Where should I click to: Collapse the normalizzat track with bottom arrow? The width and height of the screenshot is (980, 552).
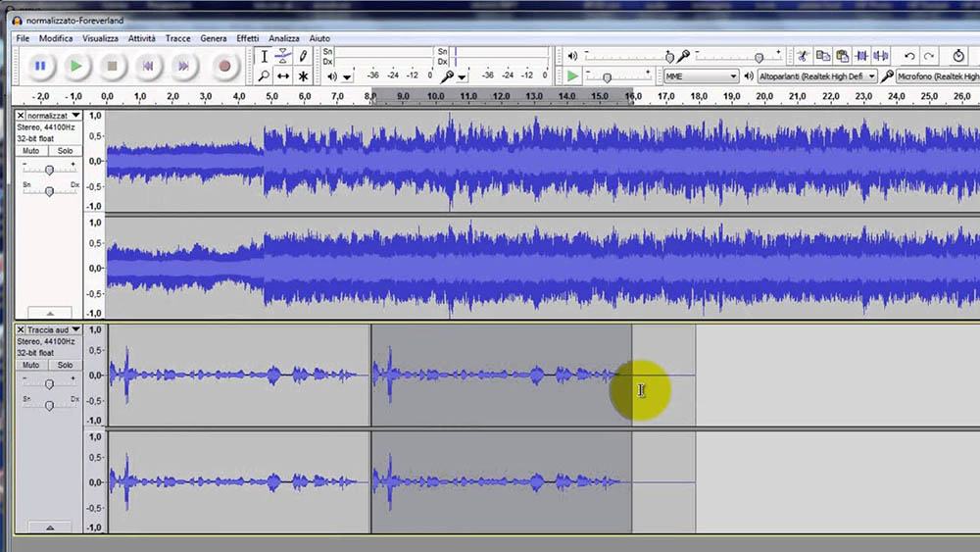click(x=49, y=313)
